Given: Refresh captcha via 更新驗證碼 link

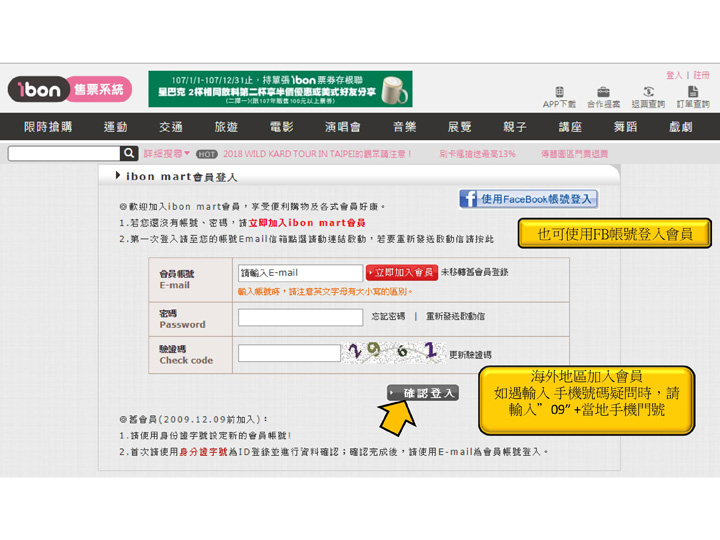Looking at the screenshot, I should pos(470,354).
